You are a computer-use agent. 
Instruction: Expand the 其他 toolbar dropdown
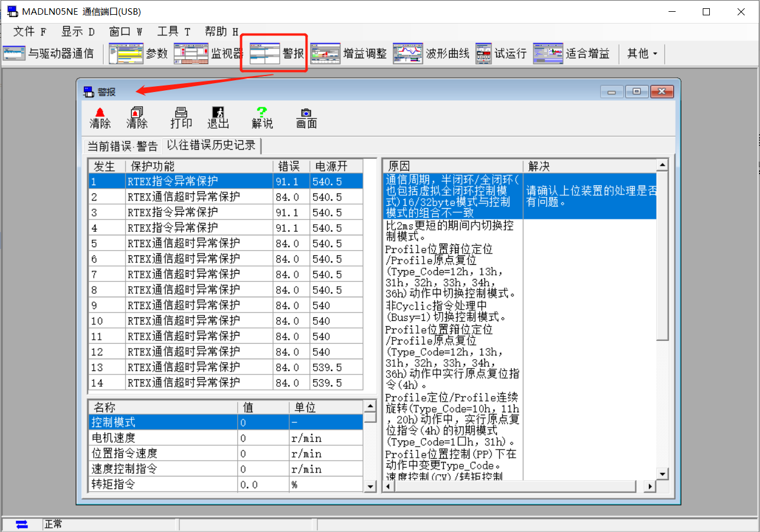pyautogui.click(x=642, y=54)
